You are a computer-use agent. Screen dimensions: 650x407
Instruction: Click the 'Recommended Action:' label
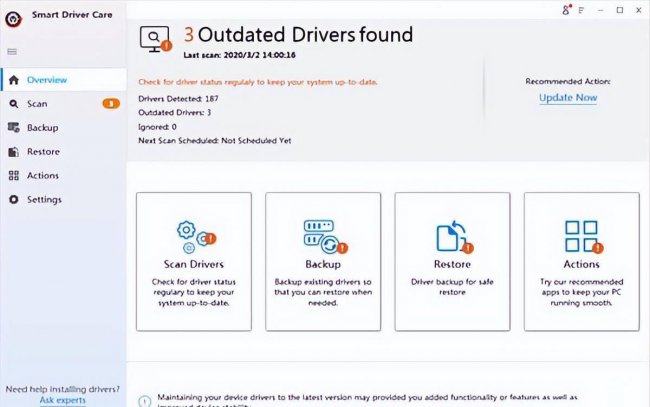(568, 81)
